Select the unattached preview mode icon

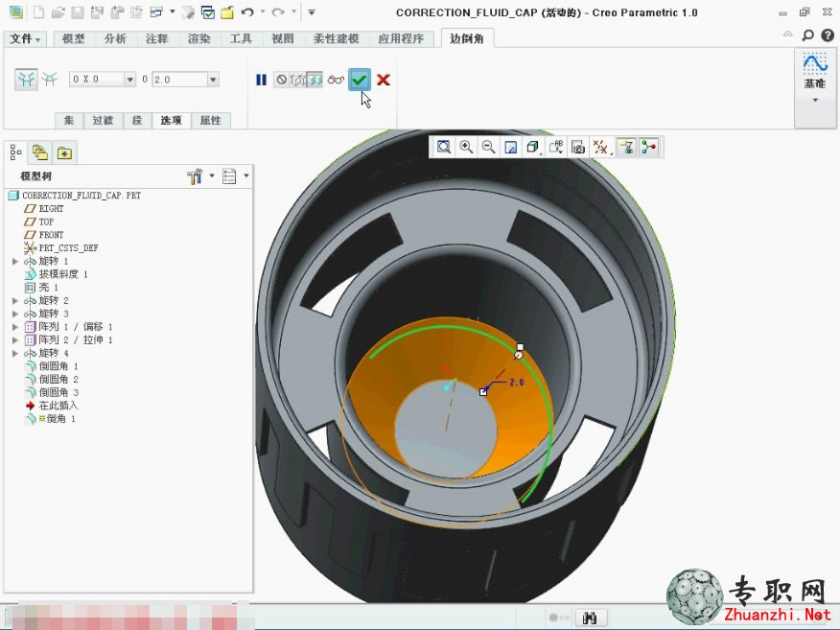297,80
